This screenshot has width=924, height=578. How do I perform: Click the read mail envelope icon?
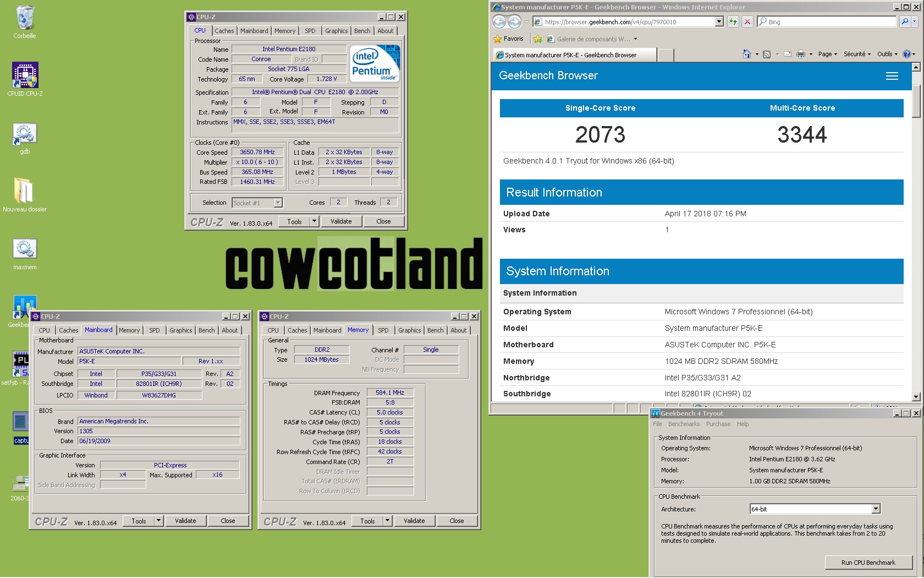[787, 54]
